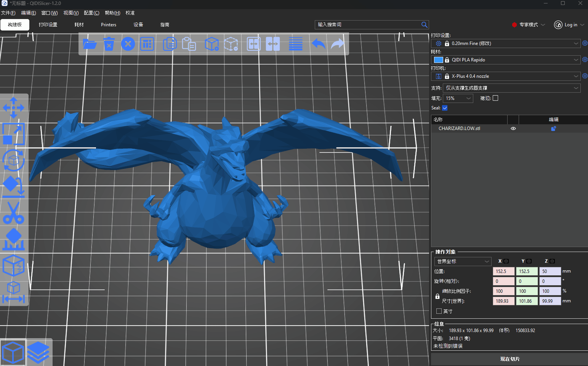Select the Cut scissors tool
The image size is (588, 366).
[x=14, y=213]
